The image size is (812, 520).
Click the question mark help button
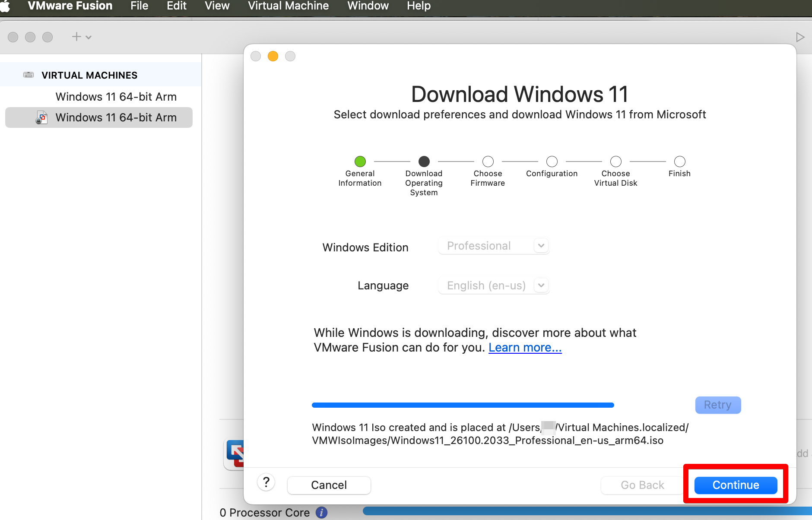pyautogui.click(x=266, y=482)
